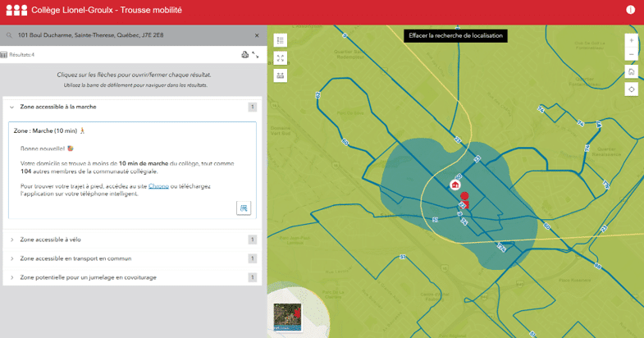The image size is (644, 338).
Task: Toggle fullscreen map view button
Action: pos(281,58)
